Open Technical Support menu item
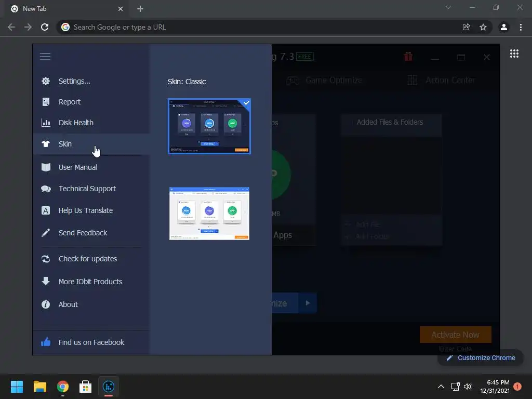This screenshot has width=532, height=399. [87, 189]
